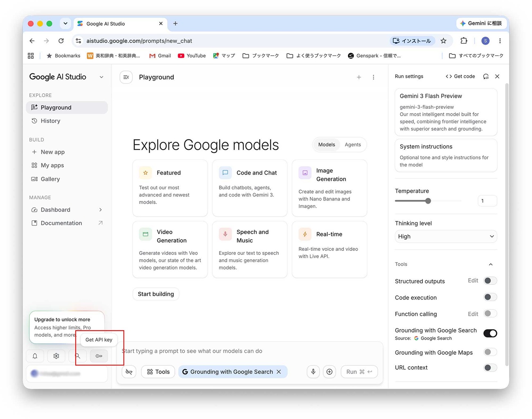The width and height of the screenshot is (532, 419).
Task: Select the Models tab
Action: [327, 144]
